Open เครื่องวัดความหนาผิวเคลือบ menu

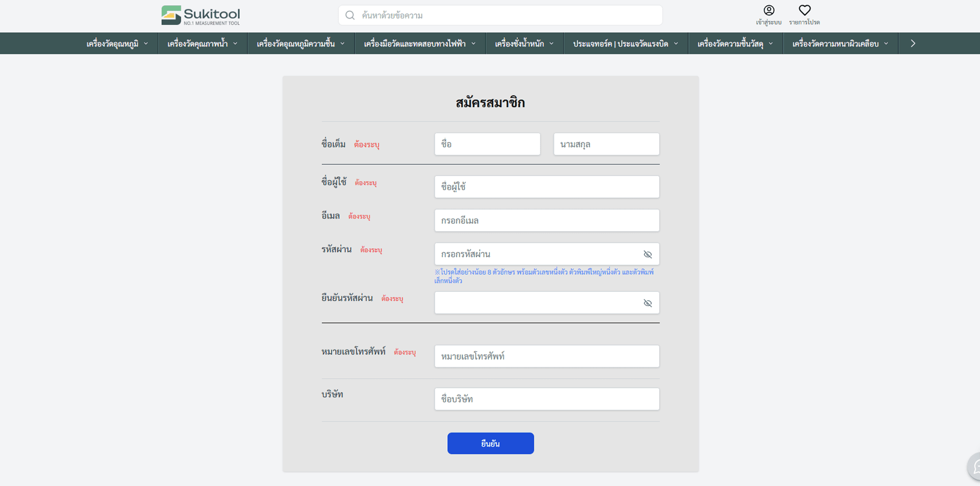(x=840, y=44)
